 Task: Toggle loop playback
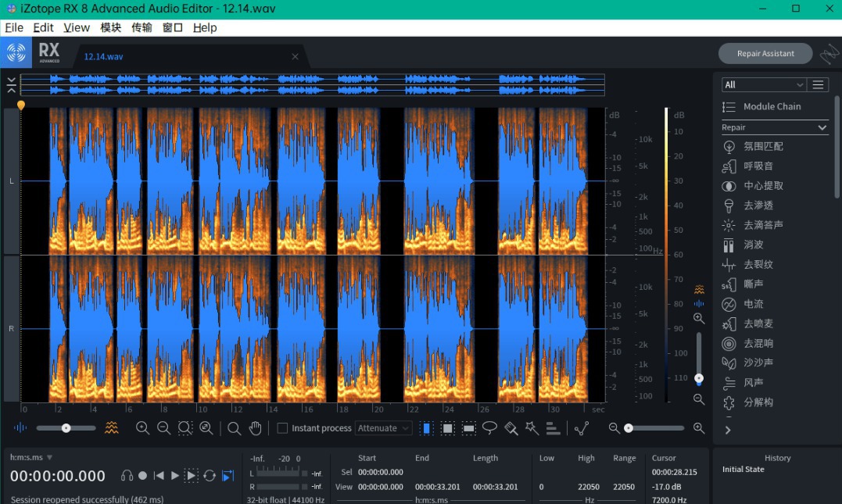(x=210, y=476)
